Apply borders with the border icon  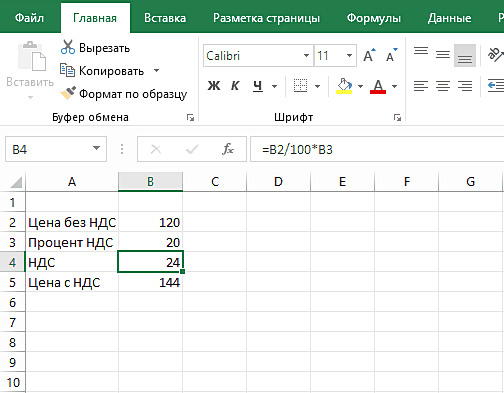click(300, 86)
